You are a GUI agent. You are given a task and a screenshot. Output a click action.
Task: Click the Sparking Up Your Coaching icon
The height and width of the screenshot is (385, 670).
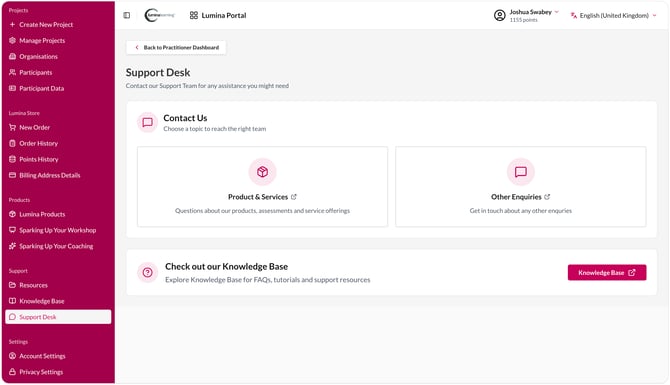12,246
